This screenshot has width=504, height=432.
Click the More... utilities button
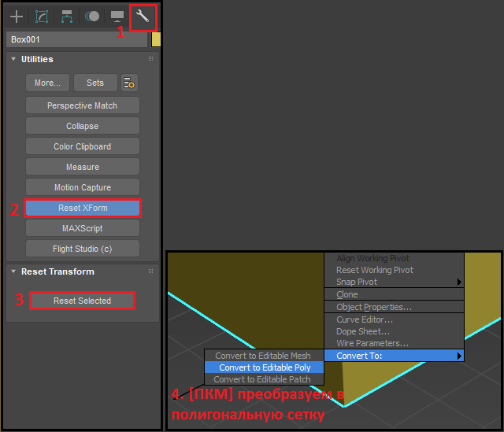[x=47, y=83]
